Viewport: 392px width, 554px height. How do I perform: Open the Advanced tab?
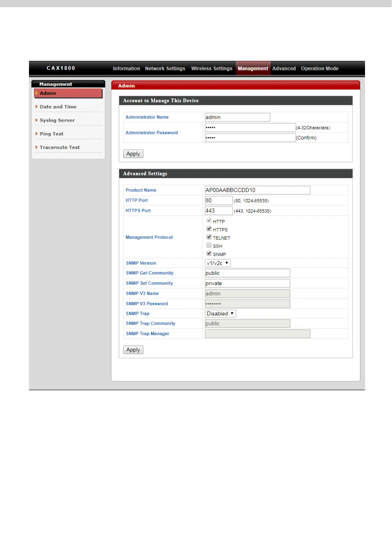(284, 68)
